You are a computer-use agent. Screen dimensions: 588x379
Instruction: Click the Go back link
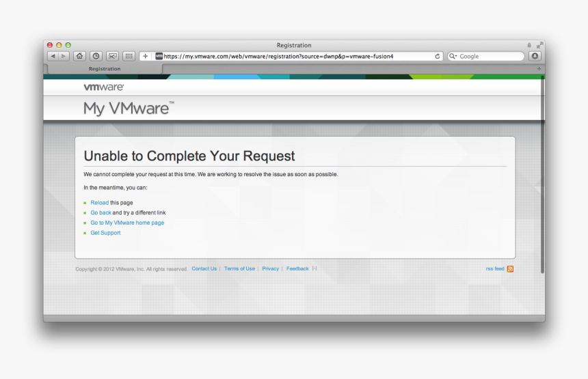[x=101, y=213]
